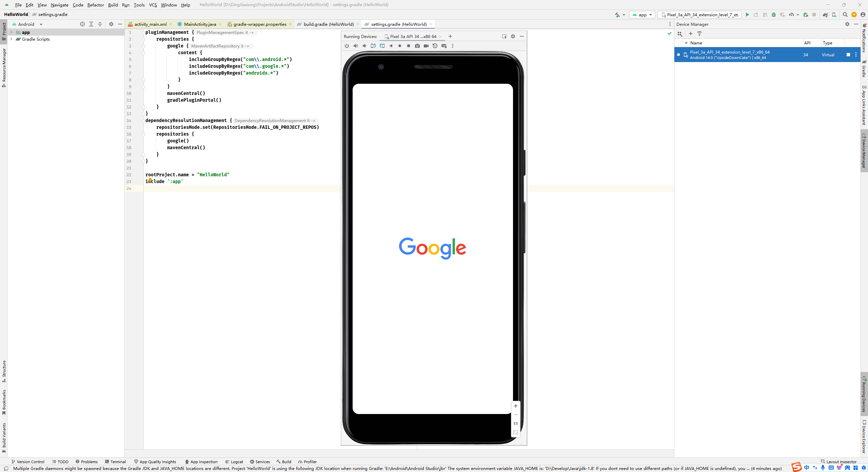This screenshot has height=472, width=868.
Task: Switch to activity_main.xml tab
Action: tap(150, 24)
